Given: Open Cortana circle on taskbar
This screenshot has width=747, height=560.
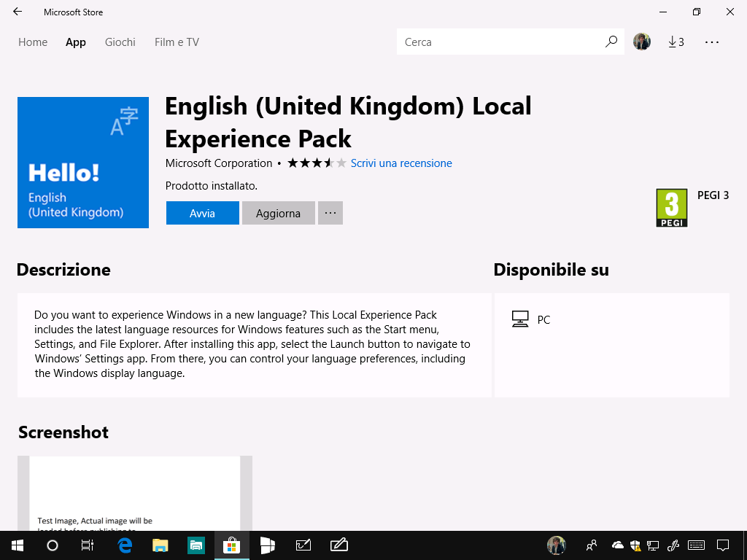Looking at the screenshot, I should [x=53, y=545].
